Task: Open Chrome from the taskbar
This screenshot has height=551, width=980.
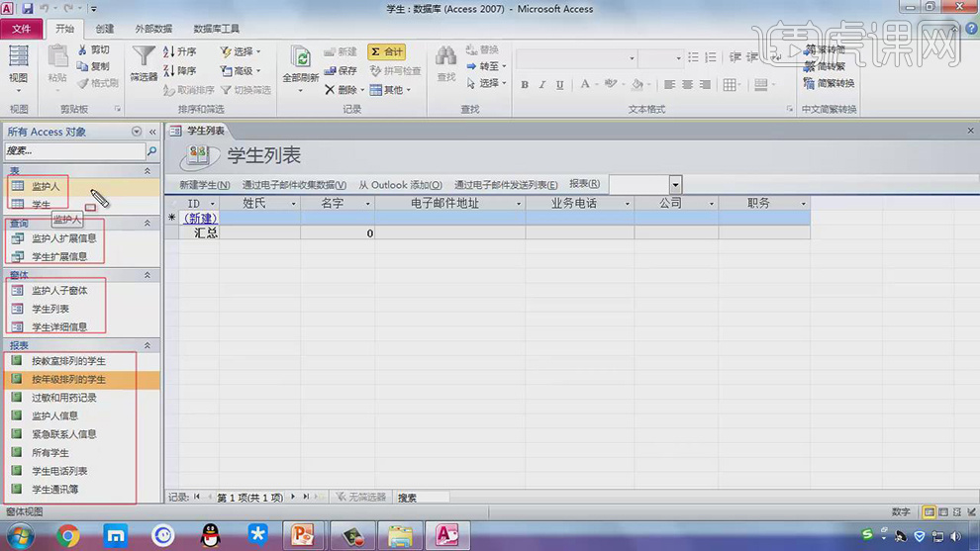Action: tap(67, 535)
